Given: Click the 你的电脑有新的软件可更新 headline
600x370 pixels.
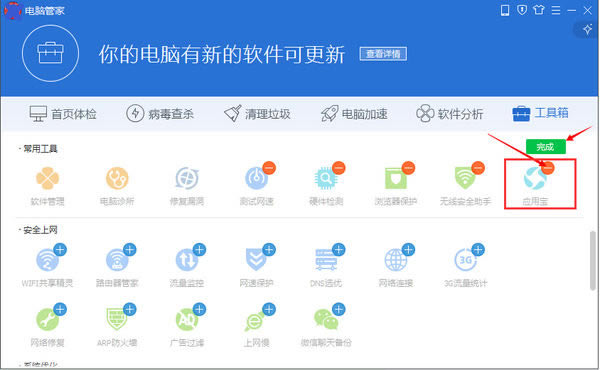Looking at the screenshot, I should (x=222, y=54).
